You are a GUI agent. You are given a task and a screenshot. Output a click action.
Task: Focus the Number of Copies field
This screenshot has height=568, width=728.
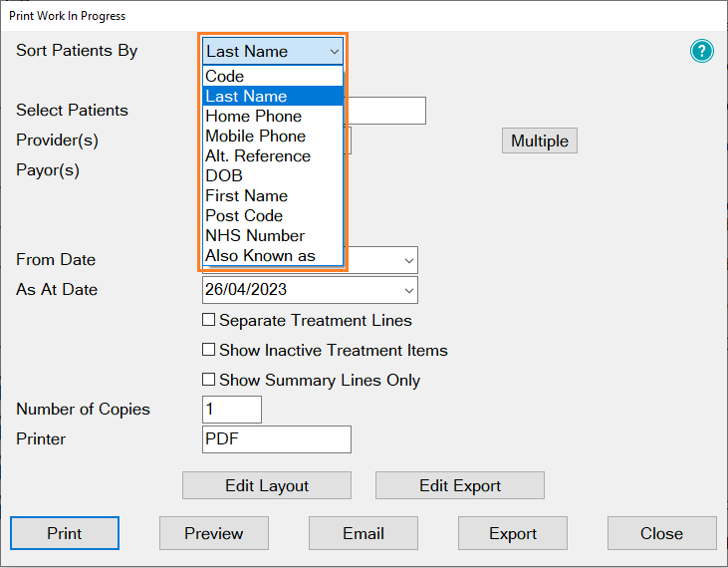point(232,410)
